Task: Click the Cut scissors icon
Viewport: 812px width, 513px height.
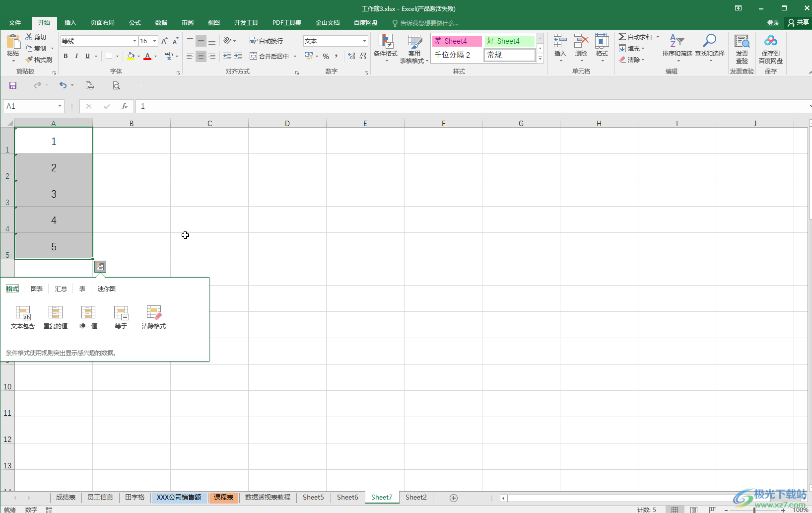Action: click(29, 37)
